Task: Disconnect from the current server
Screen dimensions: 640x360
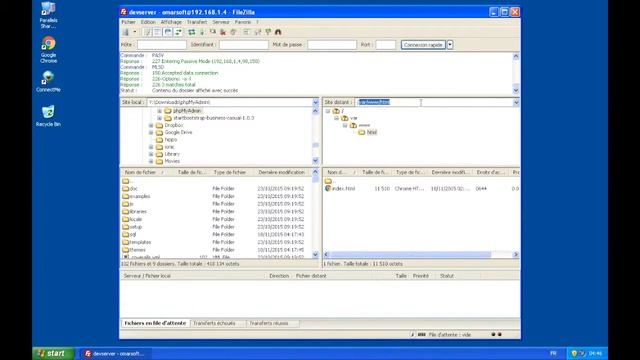Action: (223, 32)
